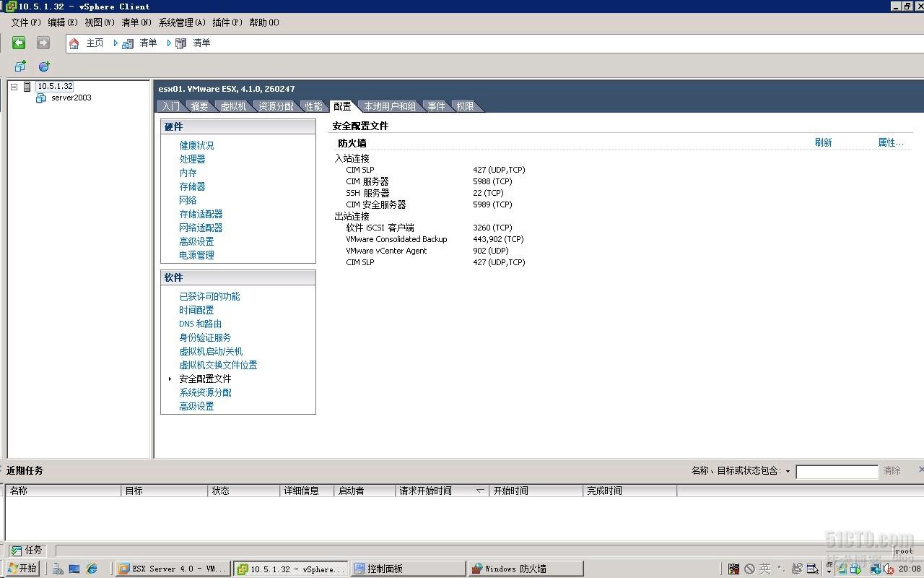
Task: Switch to the 虚拟机 tab
Action: point(233,106)
